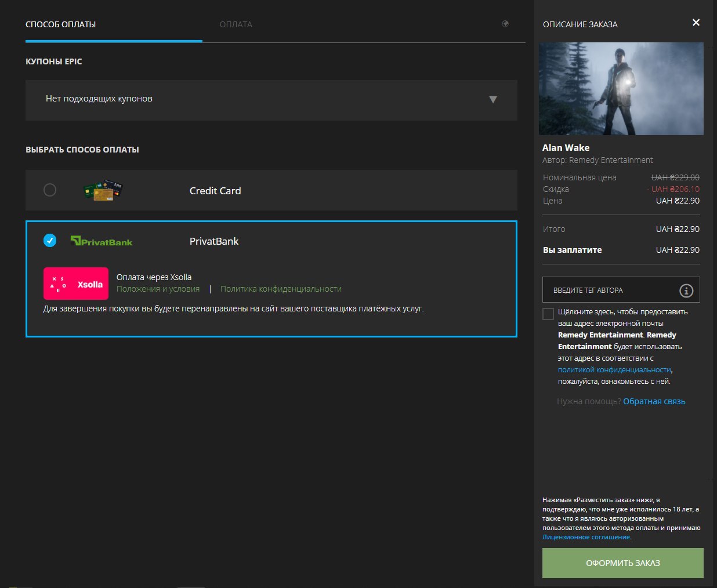Viewport: 717px width, 588px height.
Task: Click the PrivatBank logo
Action: pyautogui.click(x=102, y=241)
